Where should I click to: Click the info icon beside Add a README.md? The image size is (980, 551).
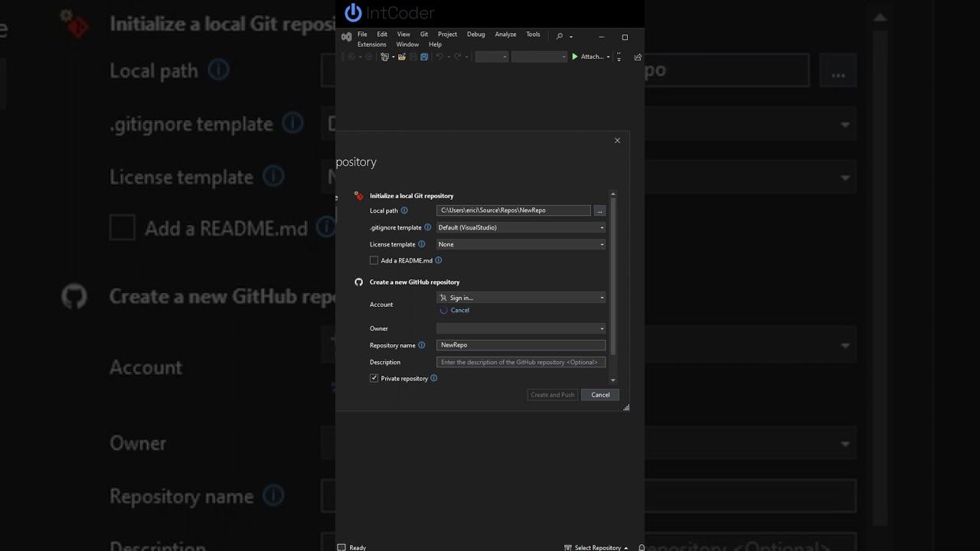(439, 260)
